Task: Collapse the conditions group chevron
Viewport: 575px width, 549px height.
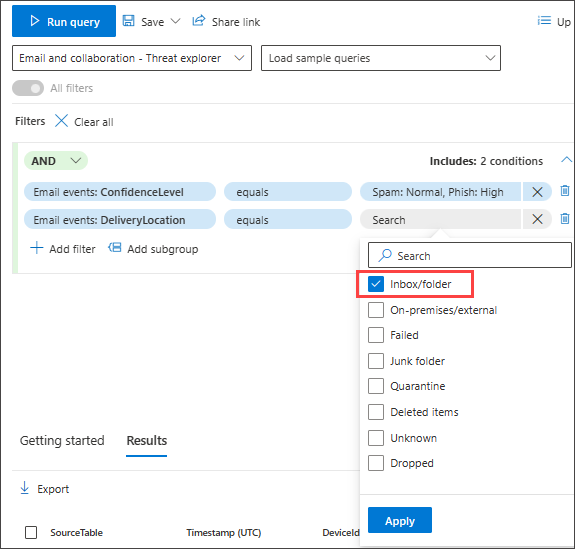Action: [566, 160]
